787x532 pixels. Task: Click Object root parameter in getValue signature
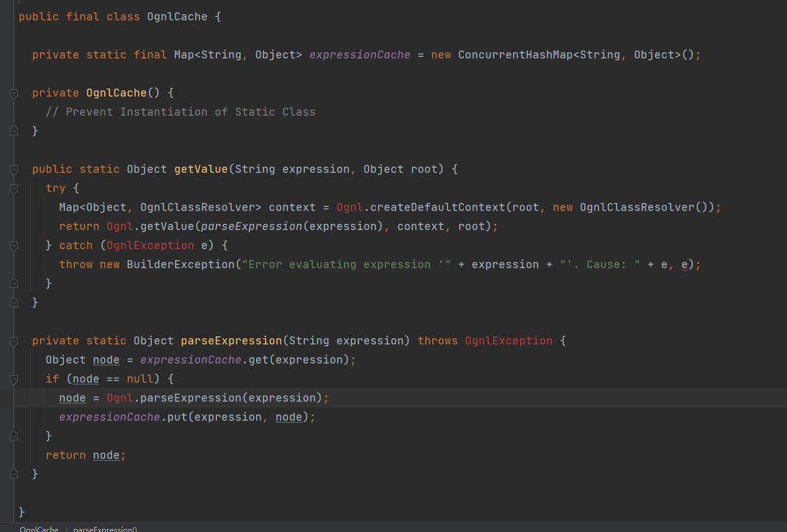400,169
